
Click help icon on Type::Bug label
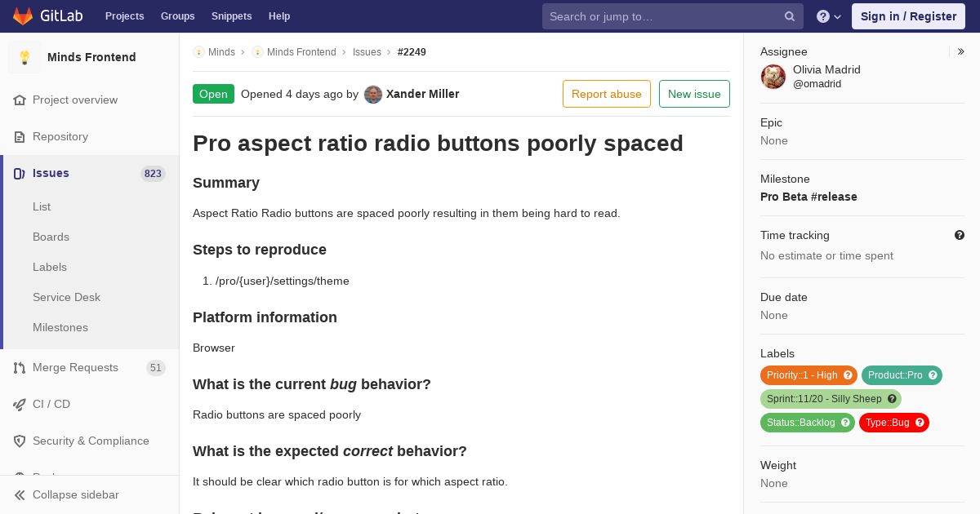tap(920, 423)
